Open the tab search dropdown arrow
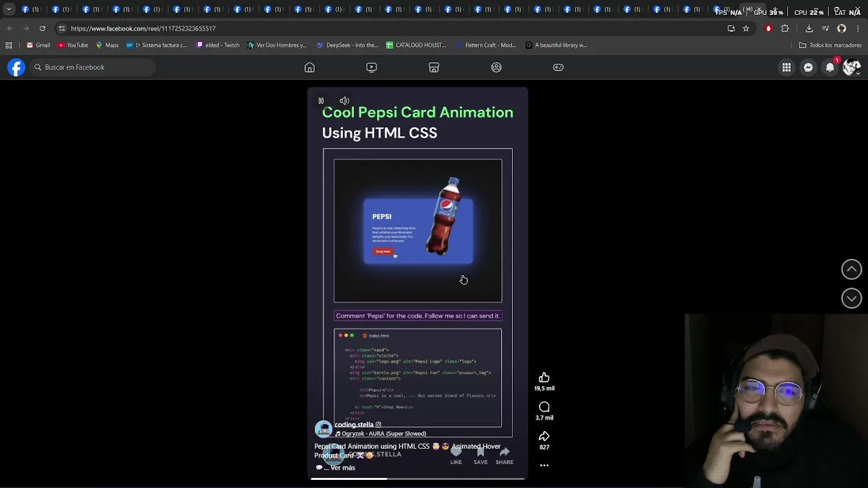This screenshot has height=488, width=868. pos(9,9)
